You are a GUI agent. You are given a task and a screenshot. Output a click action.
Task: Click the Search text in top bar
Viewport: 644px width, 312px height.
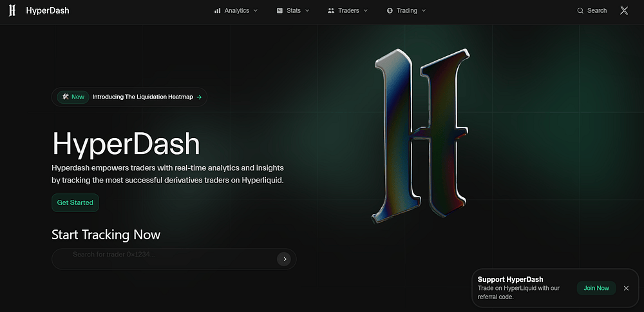(x=597, y=11)
